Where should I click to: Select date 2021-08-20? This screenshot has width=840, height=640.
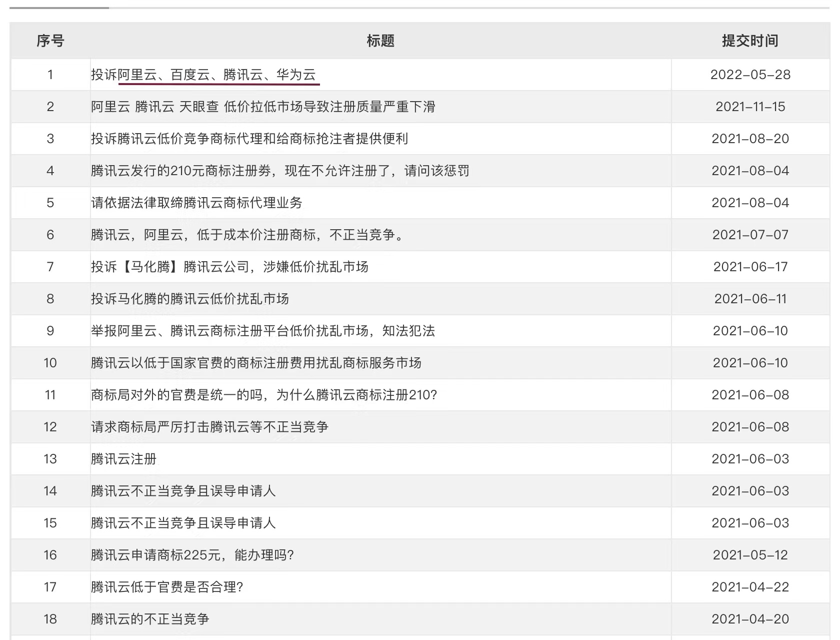click(750, 139)
